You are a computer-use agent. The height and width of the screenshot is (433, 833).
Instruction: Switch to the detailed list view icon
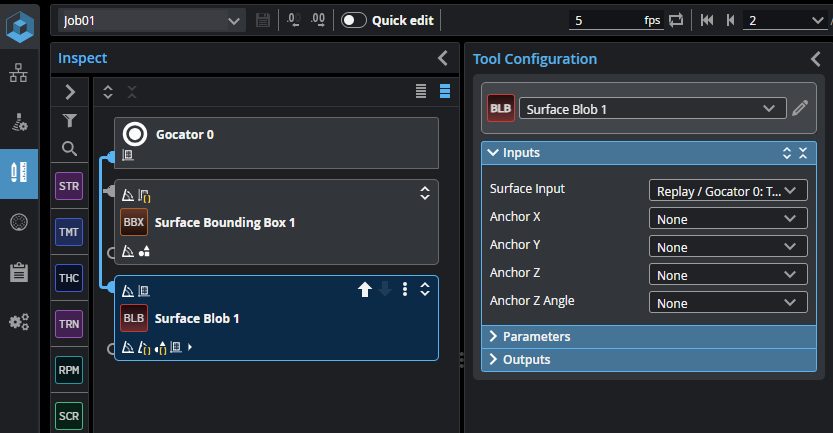(445, 92)
